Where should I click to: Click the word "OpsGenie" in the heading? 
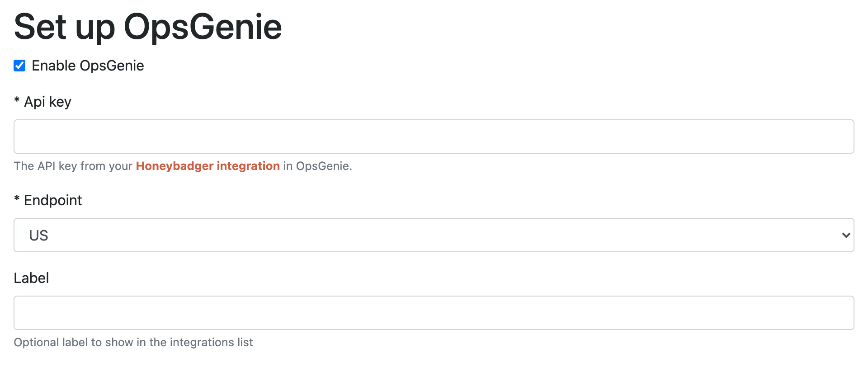point(203,27)
